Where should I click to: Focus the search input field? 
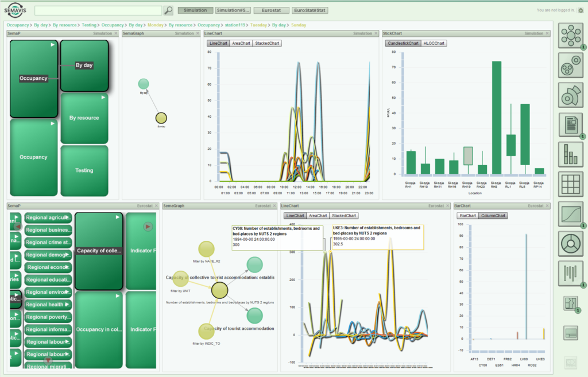98,10
